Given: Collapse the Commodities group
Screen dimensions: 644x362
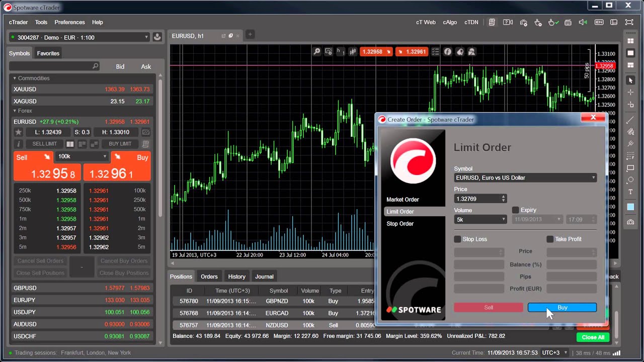Looking at the screenshot, I should (15, 78).
